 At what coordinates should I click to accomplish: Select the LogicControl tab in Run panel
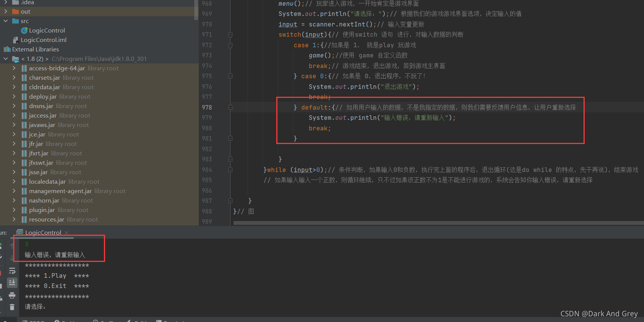(43, 232)
